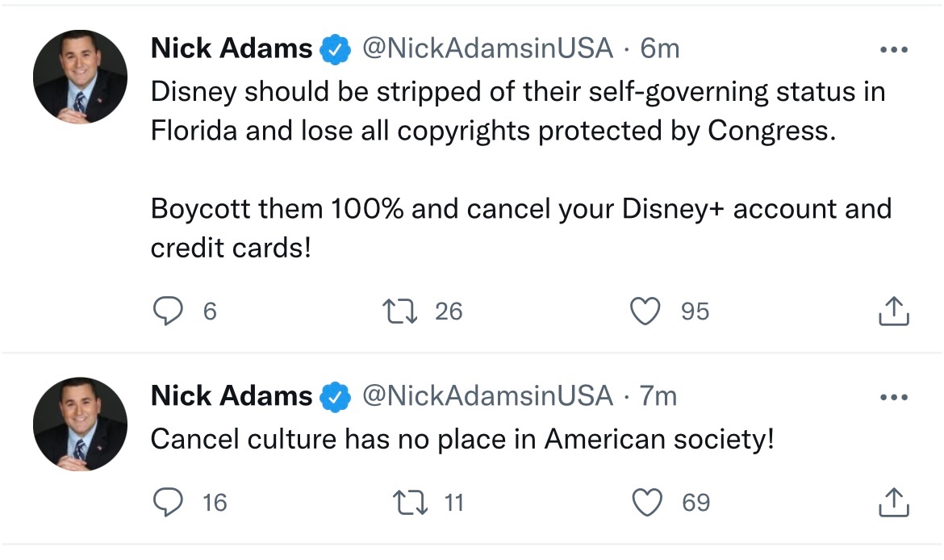Click @NickAdamsinUSA handle on the second tweet

487,396
